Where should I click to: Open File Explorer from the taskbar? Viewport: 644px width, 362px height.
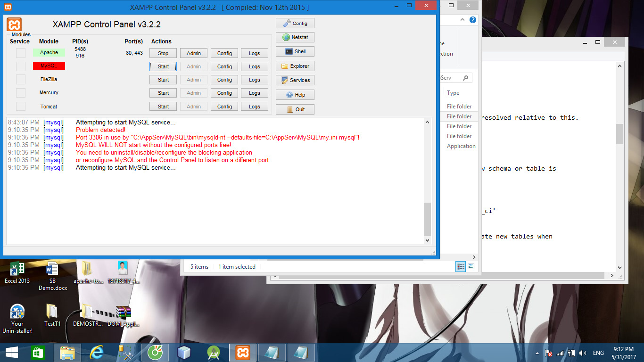67,353
